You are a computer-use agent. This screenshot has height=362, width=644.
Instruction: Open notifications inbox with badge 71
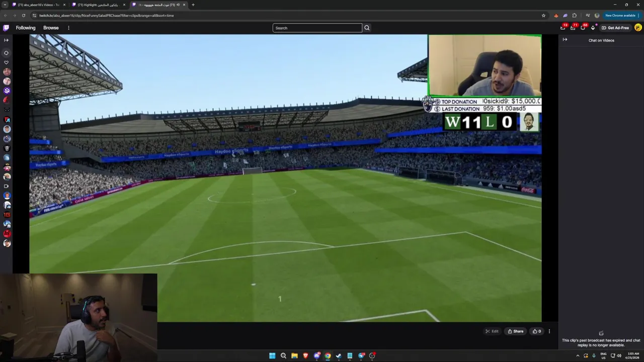pos(573,27)
